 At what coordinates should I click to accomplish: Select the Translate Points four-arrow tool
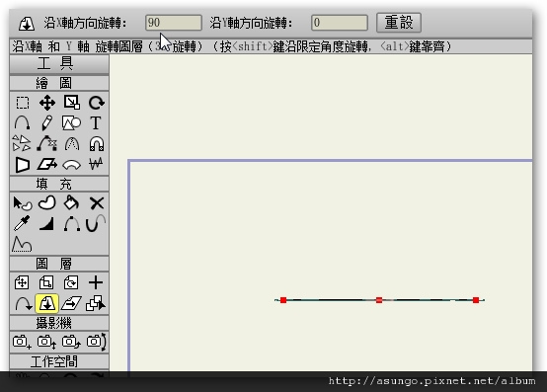pyautogui.click(x=47, y=103)
